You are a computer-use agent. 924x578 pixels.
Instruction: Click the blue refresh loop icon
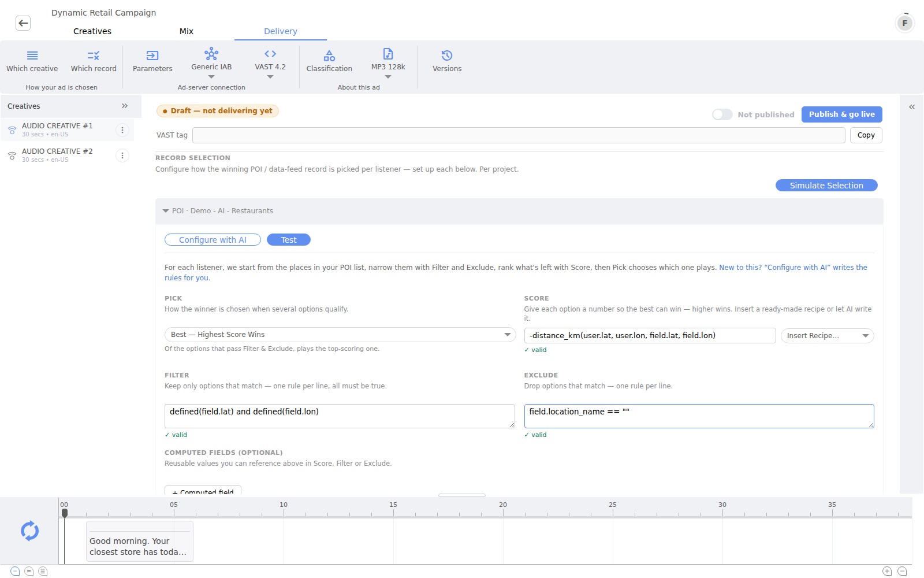29,531
